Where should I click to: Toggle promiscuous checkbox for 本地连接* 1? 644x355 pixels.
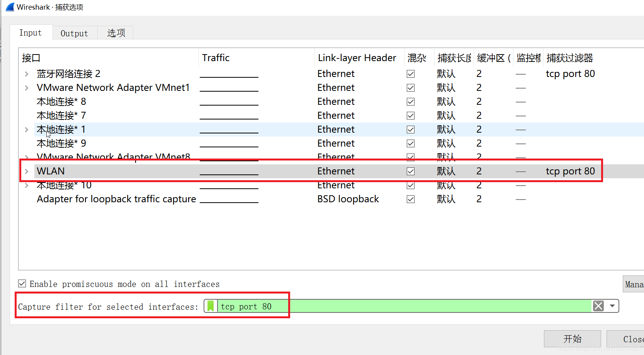click(x=411, y=130)
